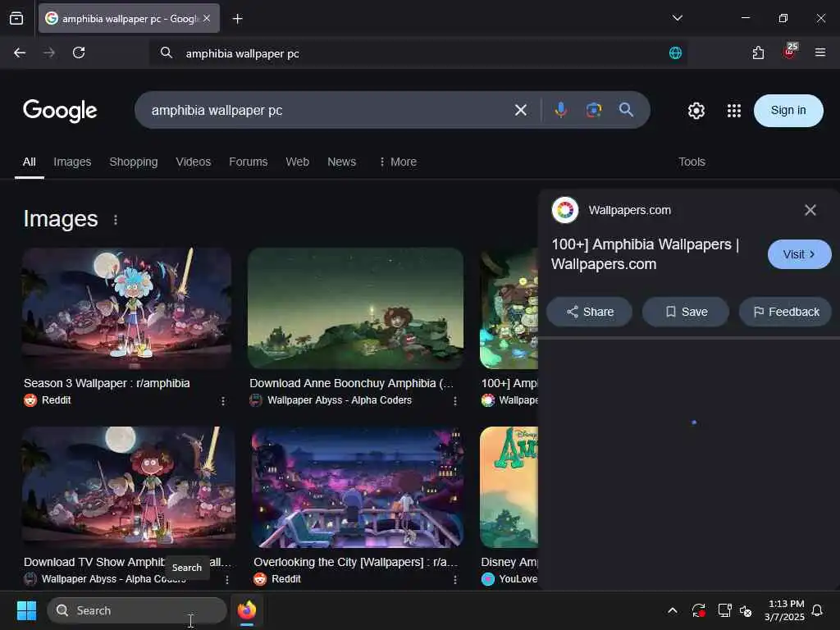Save the image with Save button
The image size is (840, 630).
(686, 312)
